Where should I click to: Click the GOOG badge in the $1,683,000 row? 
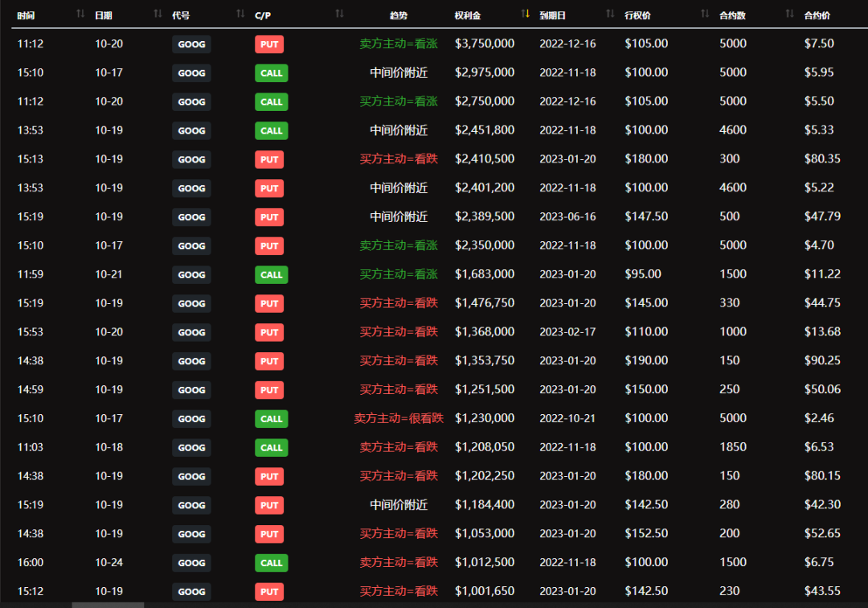pyautogui.click(x=191, y=275)
